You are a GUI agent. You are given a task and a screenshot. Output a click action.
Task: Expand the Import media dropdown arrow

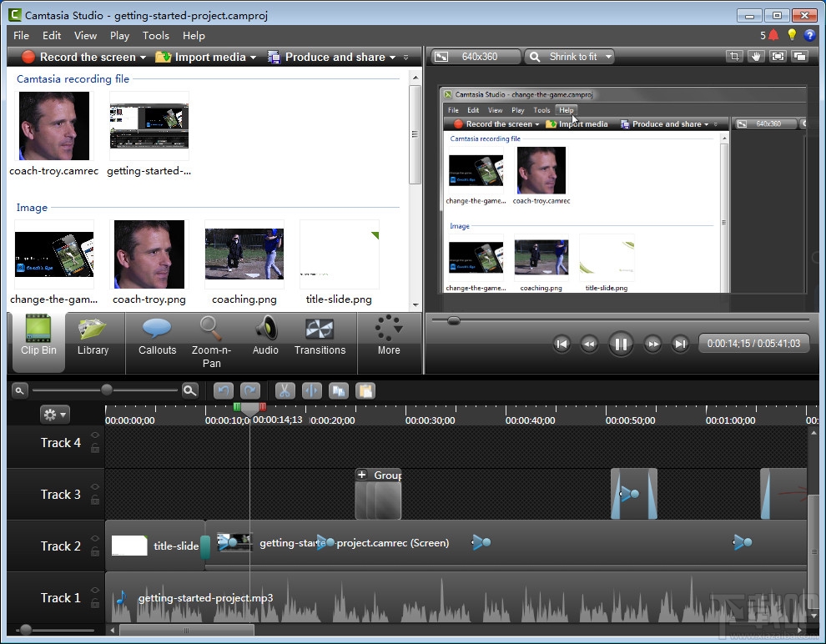(253, 58)
